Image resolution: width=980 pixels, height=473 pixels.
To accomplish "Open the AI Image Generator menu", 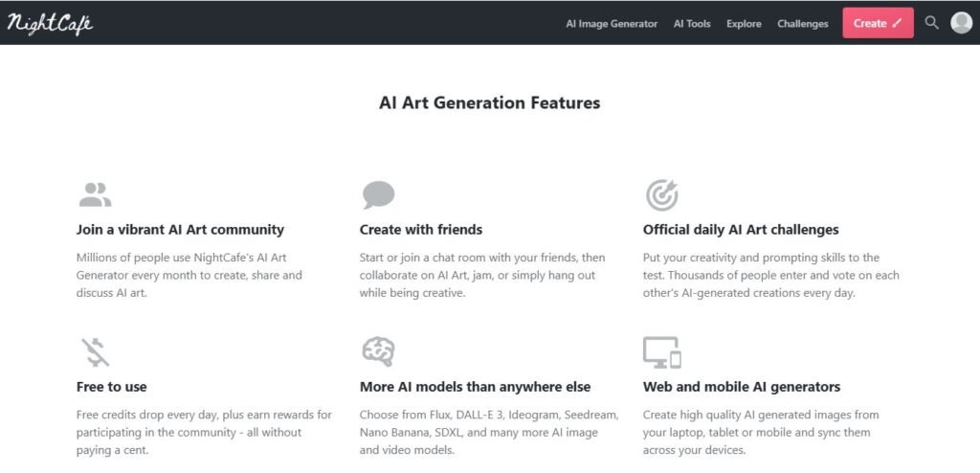I will point(612,24).
